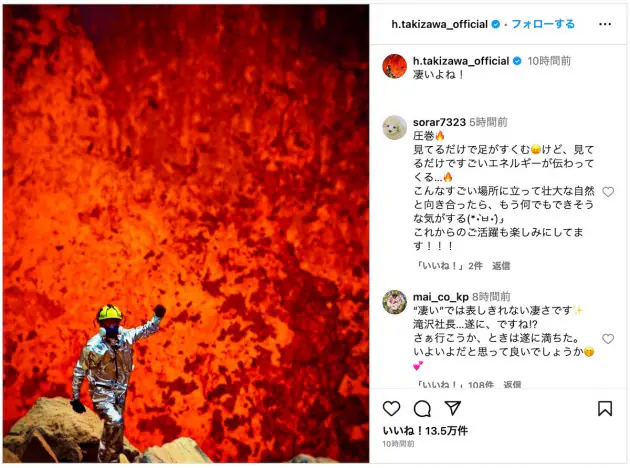Screen dimensions: 630x468
Task: Open the いいね！13.5万件 likes count
Action: (425, 431)
